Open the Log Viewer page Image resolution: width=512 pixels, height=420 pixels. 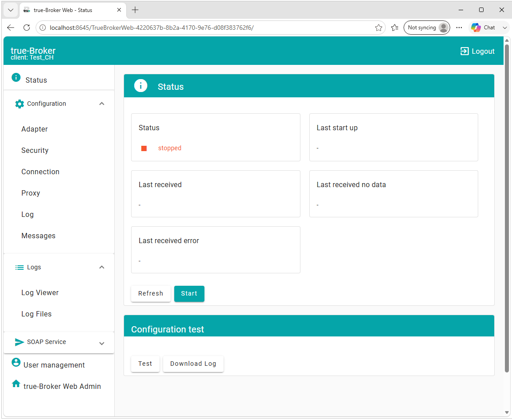pyautogui.click(x=40, y=293)
